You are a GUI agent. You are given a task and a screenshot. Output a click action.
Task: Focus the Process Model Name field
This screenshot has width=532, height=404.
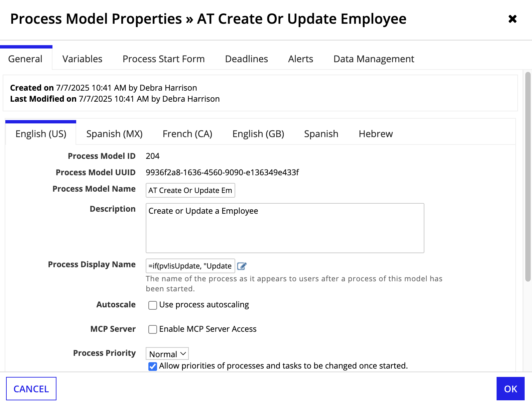[190, 190]
